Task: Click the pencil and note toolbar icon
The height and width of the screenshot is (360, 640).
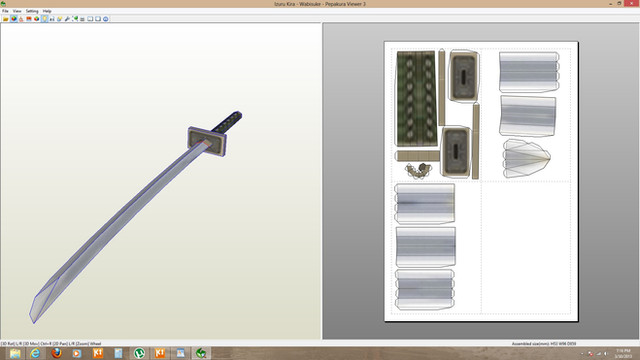Action: coord(60,19)
